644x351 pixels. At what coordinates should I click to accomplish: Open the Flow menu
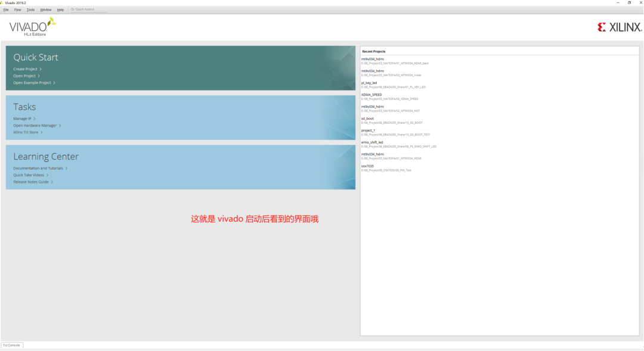18,10
